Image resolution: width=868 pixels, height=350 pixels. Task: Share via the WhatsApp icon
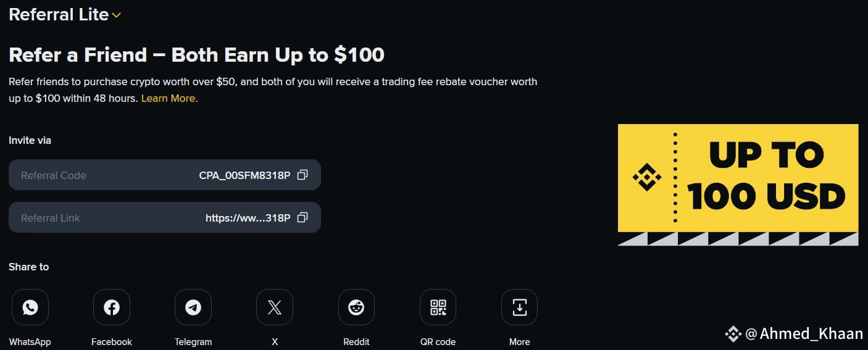(30, 307)
